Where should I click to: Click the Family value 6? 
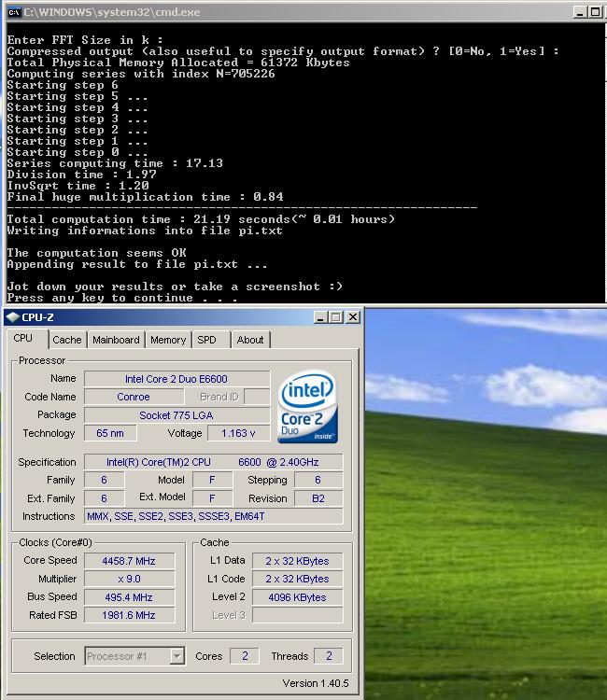pos(105,480)
